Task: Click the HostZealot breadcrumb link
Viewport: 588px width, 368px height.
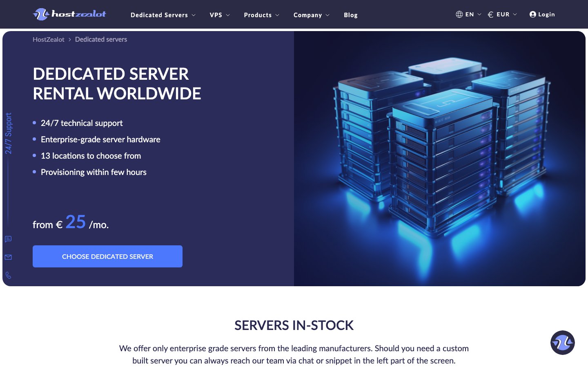Action: coord(49,39)
